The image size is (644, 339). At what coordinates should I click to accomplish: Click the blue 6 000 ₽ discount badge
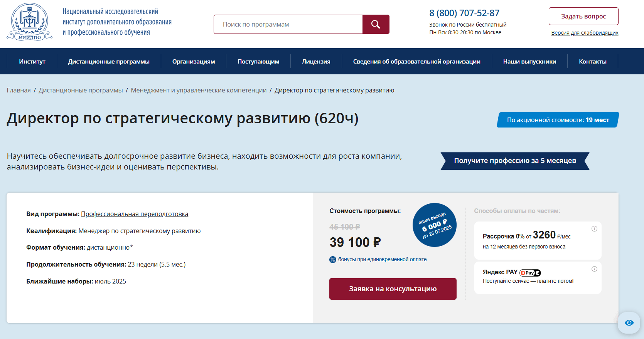pyautogui.click(x=435, y=225)
